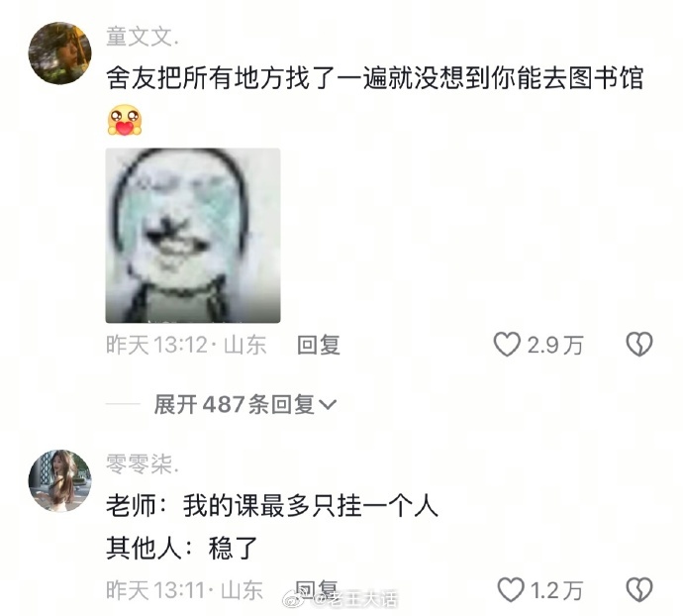
Task: Open 零零柒's profile avatar
Action: click(x=59, y=481)
